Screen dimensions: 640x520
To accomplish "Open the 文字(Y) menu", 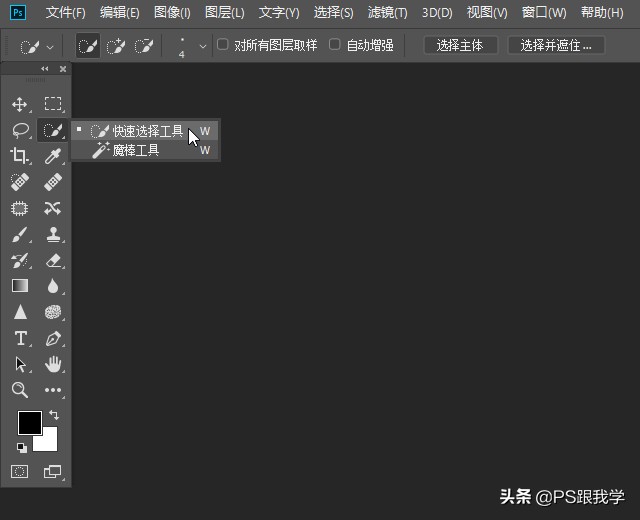I will tap(279, 13).
